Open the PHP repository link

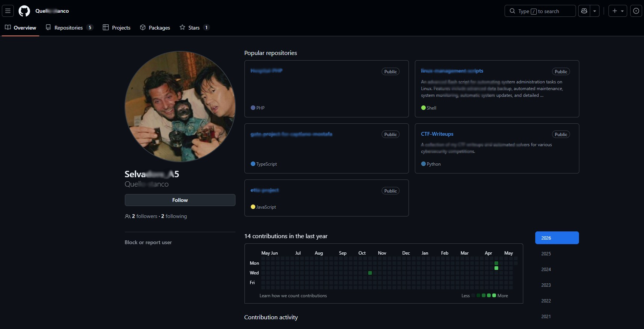pyautogui.click(x=266, y=71)
